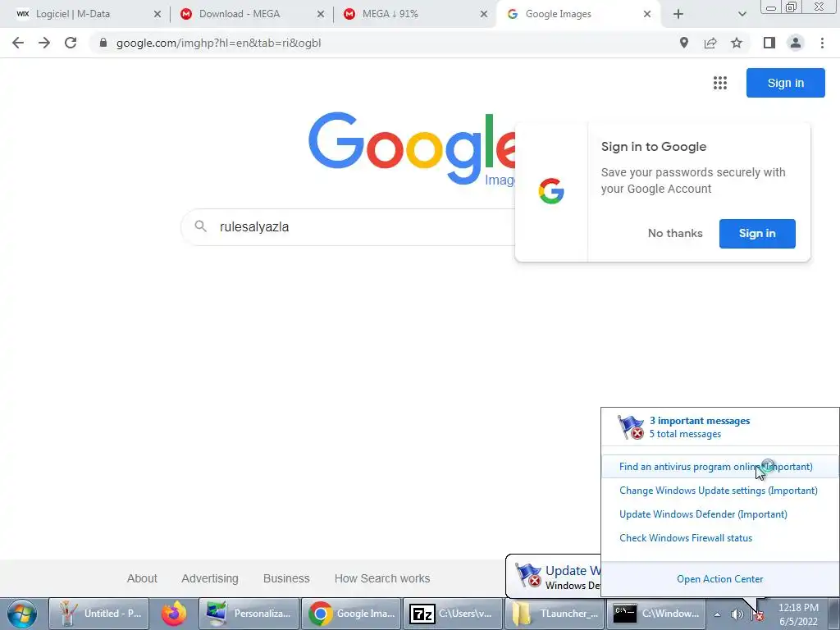Go forward using the browser forward arrow
Image resolution: width=840 pixels, height=630 pixels.
[x=44, y=43]
